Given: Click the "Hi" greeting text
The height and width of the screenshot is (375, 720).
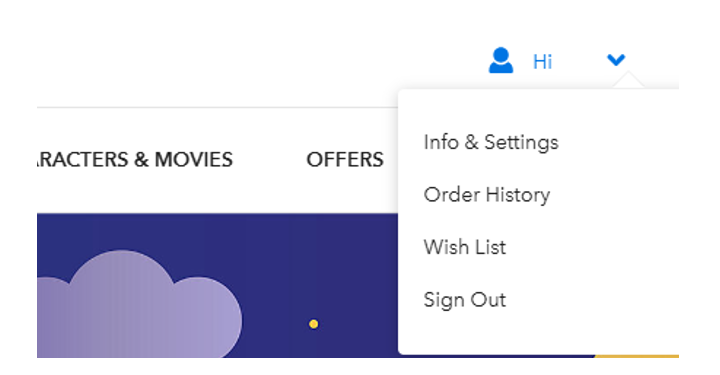Looking at the screenshot, I should coord(542,62).
